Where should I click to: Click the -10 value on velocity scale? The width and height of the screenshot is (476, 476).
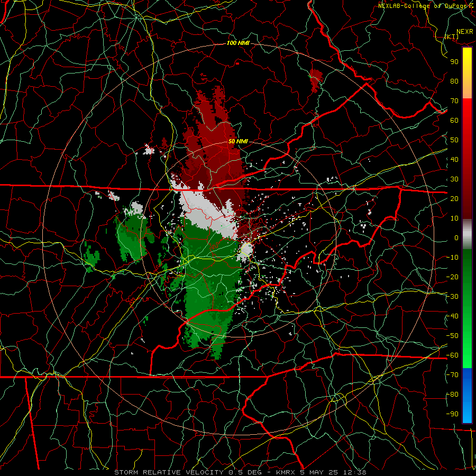[x=452, y=258]
